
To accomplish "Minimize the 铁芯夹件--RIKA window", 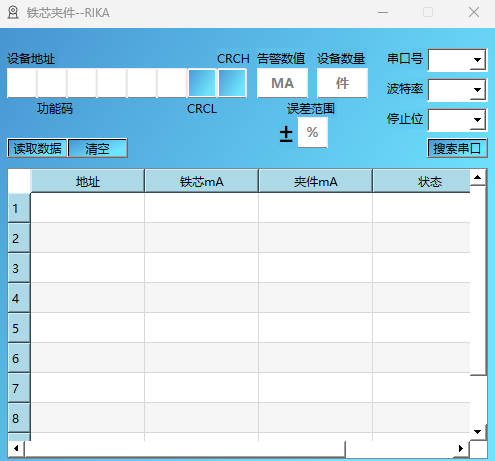I will click(x=383, y=13).
